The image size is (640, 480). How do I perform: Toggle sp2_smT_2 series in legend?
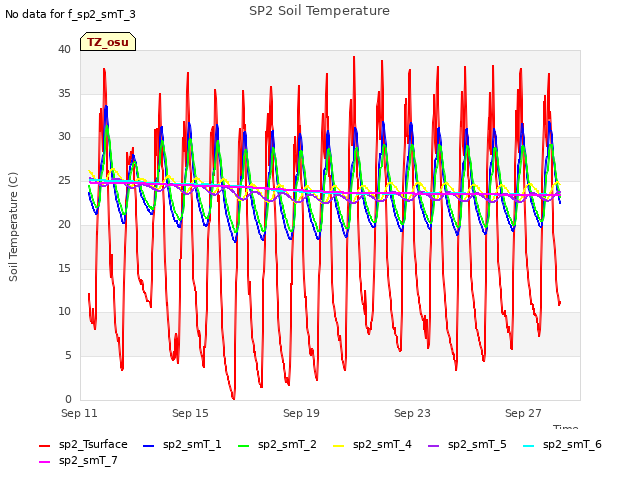pyautogui.click(x=277, y=444)
